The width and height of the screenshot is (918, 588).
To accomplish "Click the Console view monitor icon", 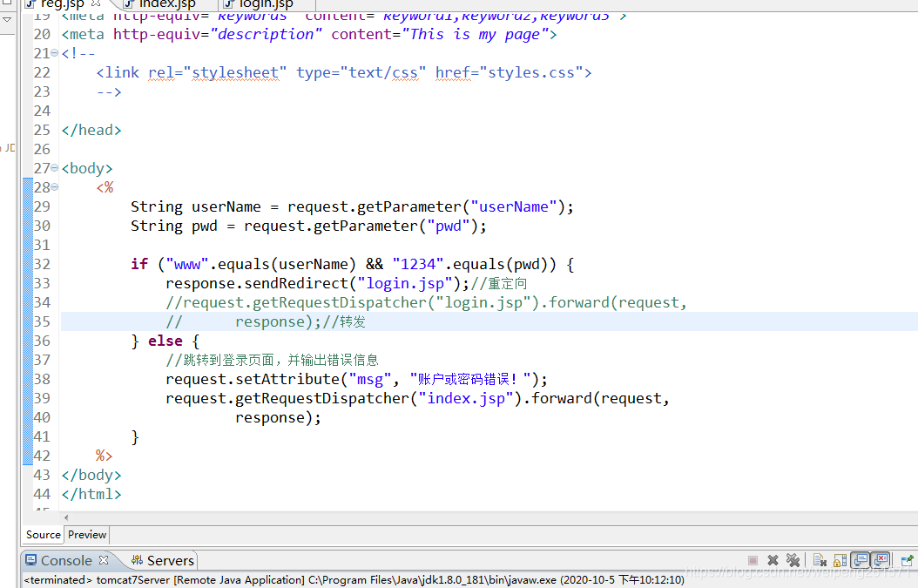I will (31, 560).
